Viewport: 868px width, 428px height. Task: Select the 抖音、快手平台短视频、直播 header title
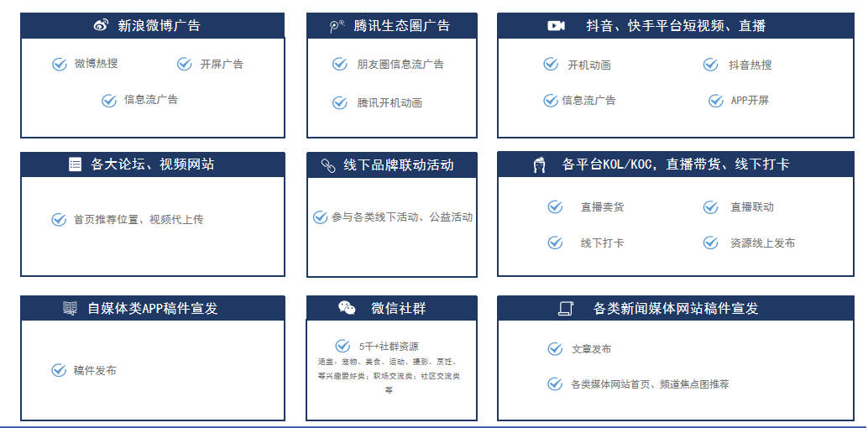pyautogui.click(x=676, y=25)
